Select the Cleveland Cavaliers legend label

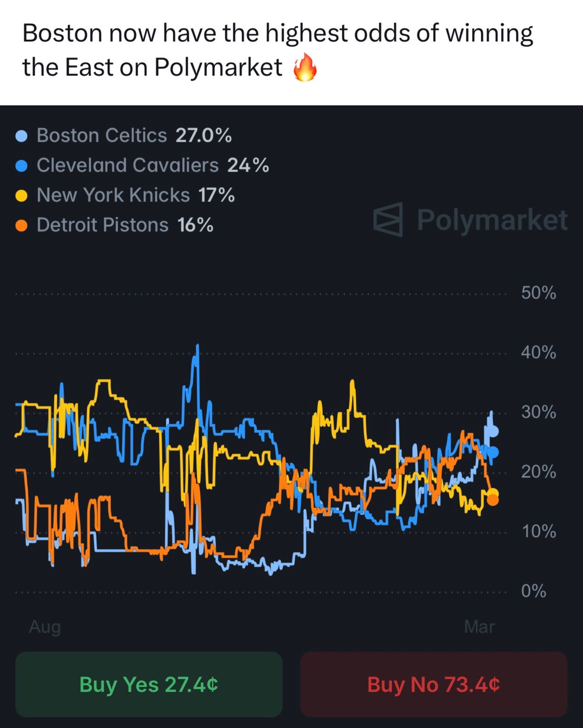coord(128,165)
